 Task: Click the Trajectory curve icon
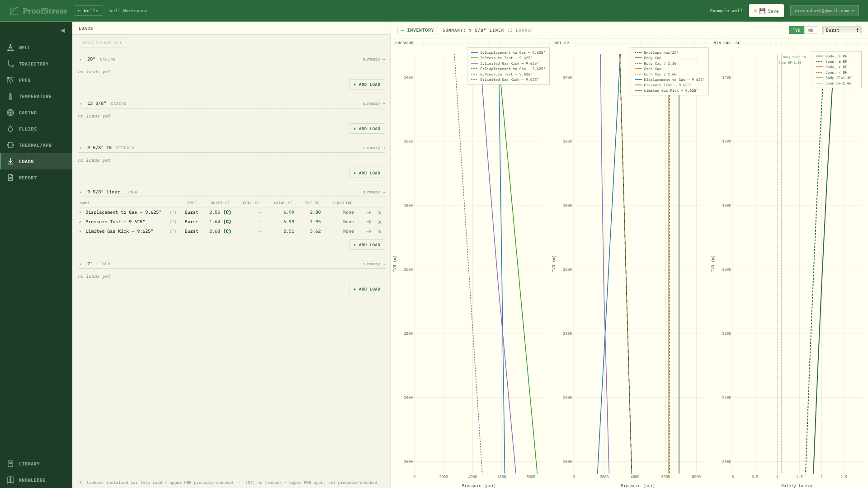click(x=10, y=64)
